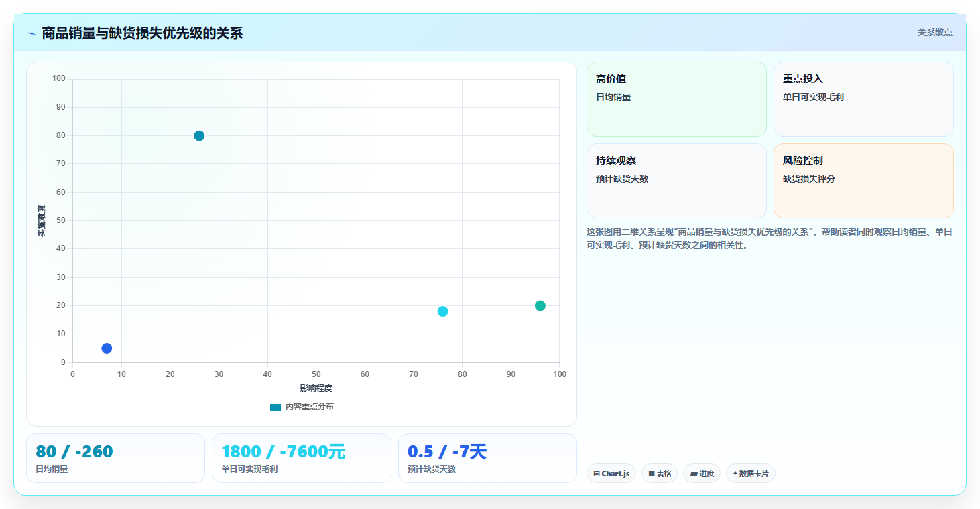Select the dark teal data point at 80

[199, 135]
